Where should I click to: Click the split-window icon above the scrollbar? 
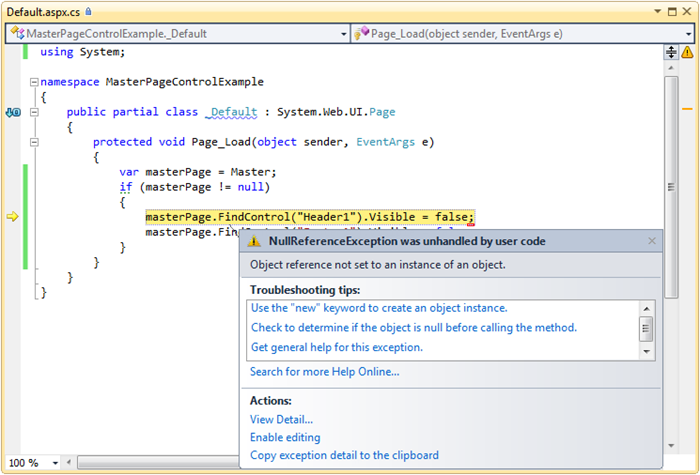pos(671,52)
